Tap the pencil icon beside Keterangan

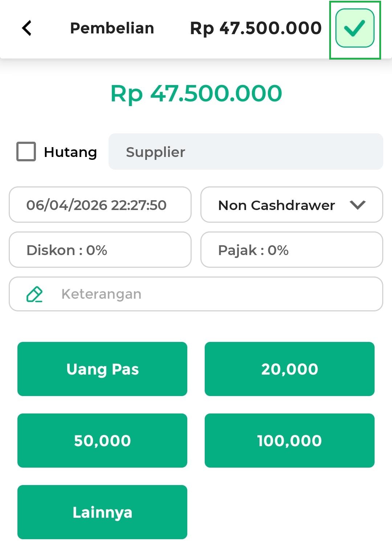coord(34,294)
